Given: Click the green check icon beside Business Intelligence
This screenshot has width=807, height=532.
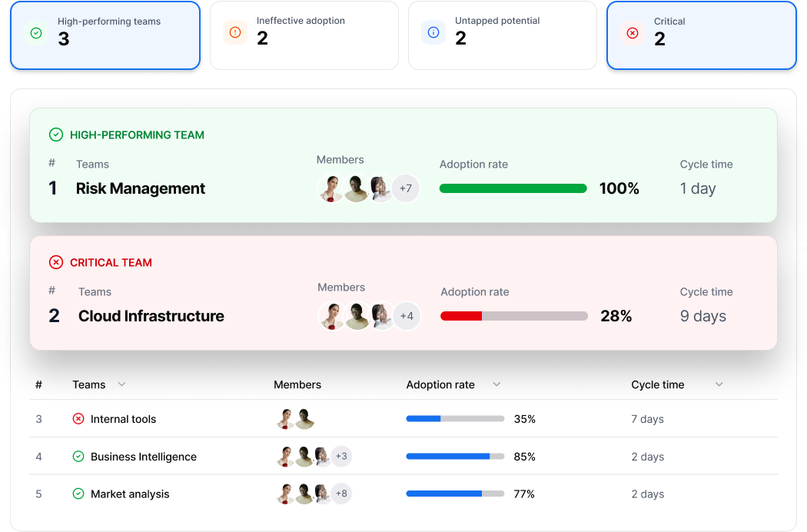Looking at the screenshot, I should point(78,457).
